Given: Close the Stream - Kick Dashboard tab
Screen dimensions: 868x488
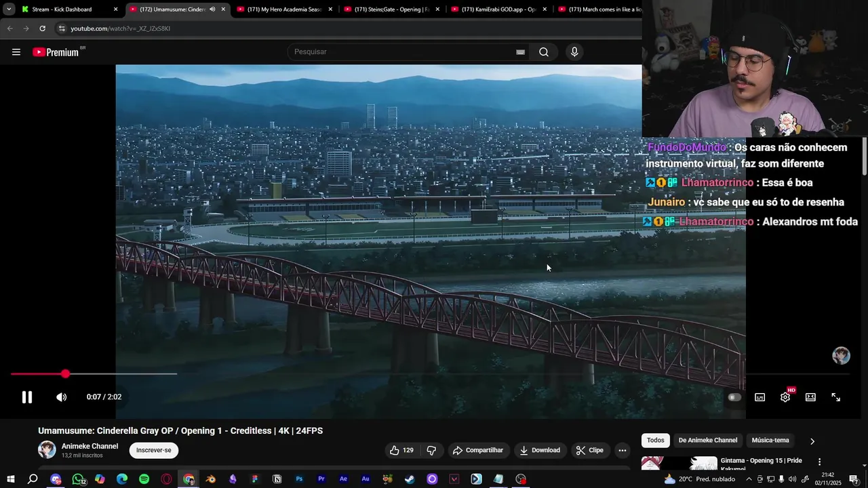Looking at the screenshot, I should [x=115, y=9].
